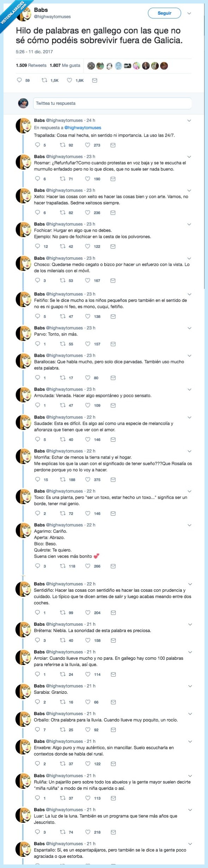Retweet the Orballo tweet
The width and height of the screenshot is (208, 868).
(x=62, y=730)
